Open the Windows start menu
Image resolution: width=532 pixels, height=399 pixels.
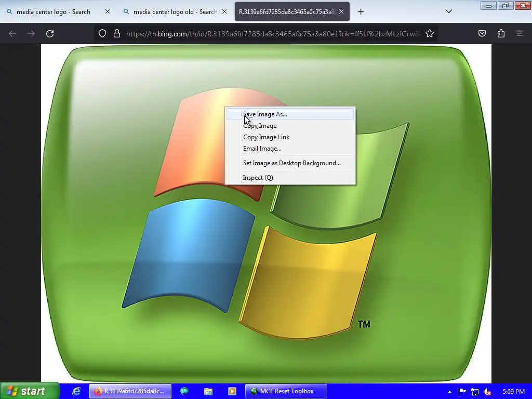click(x=30, y=391)
